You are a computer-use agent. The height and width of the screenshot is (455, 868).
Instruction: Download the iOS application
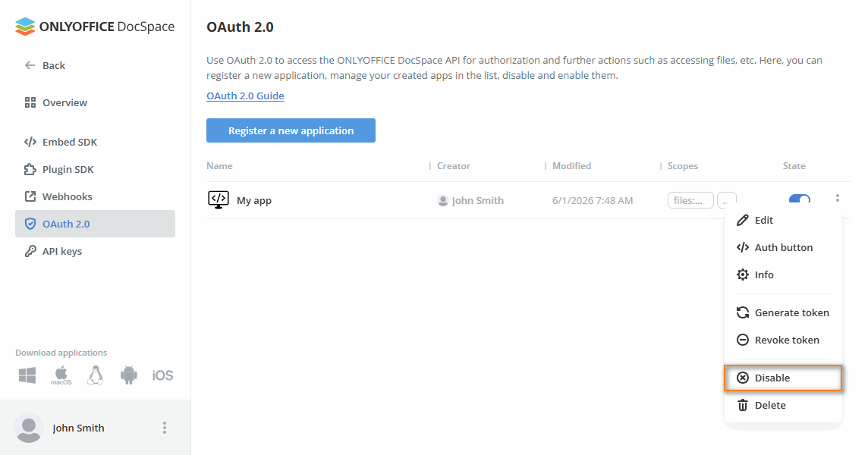pyautogui.click(x=162, y=375)
